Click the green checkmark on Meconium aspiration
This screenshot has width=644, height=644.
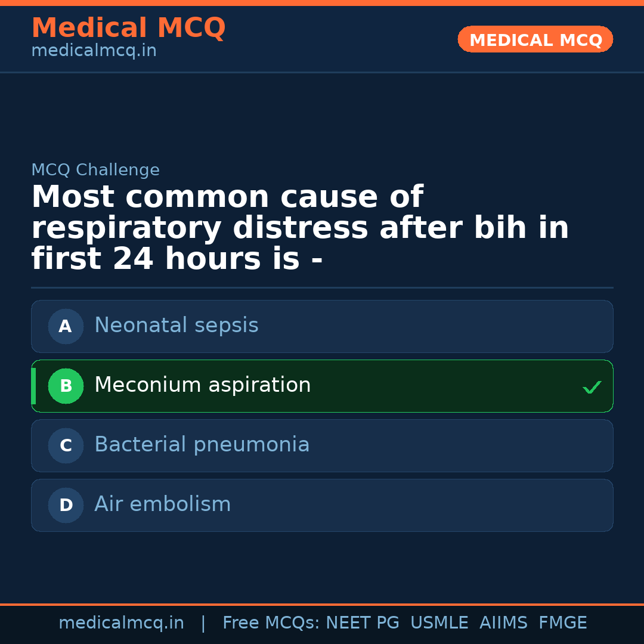592,387
